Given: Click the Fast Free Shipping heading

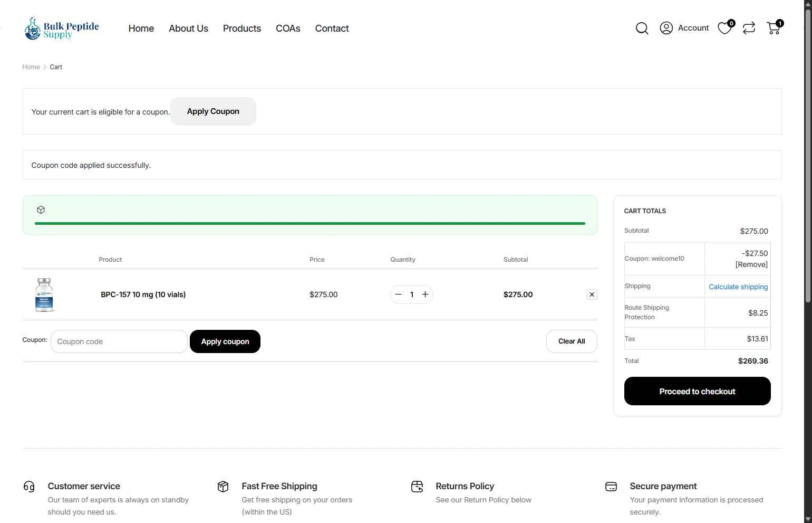Looking at the screenshot, I should [279, 486].
